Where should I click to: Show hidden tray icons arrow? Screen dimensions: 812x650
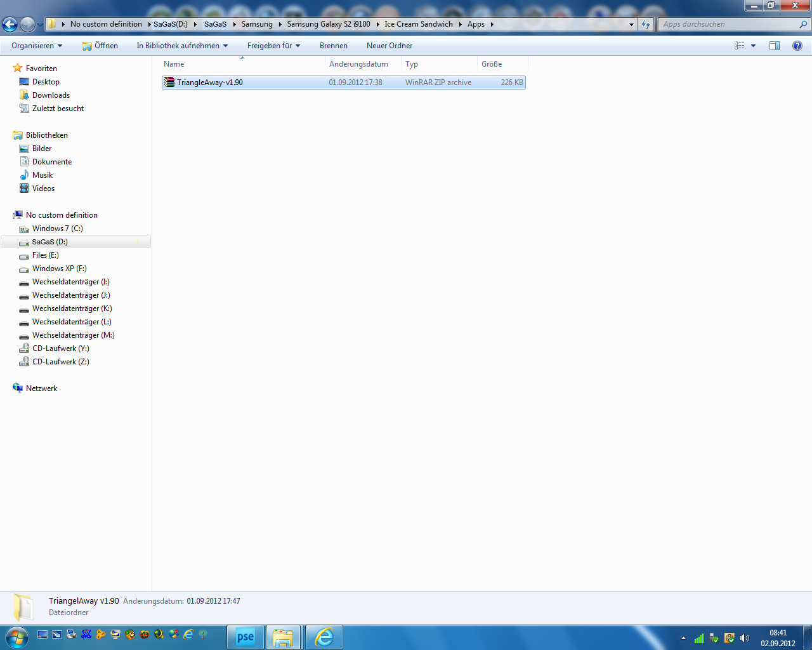(683, 638)
